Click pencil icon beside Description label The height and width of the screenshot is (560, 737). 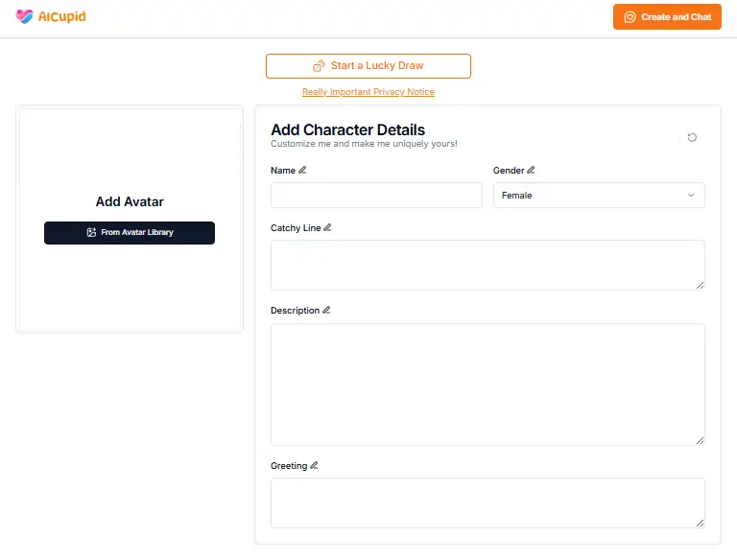point(326,310)
